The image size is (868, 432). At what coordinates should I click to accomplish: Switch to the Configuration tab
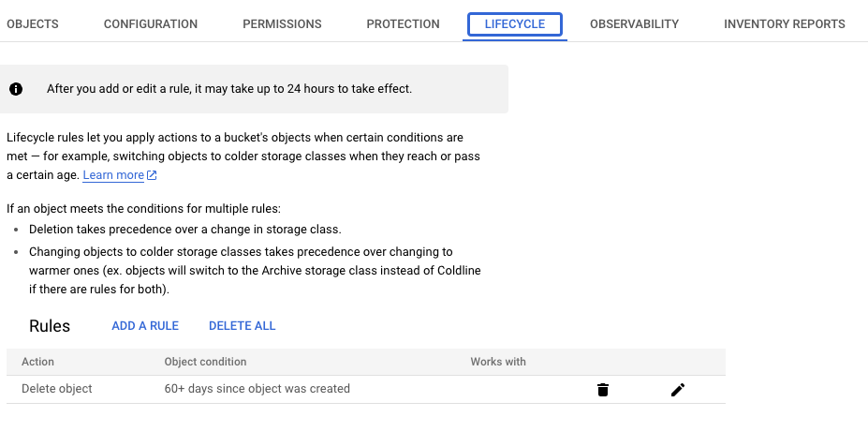pos(151,24)
